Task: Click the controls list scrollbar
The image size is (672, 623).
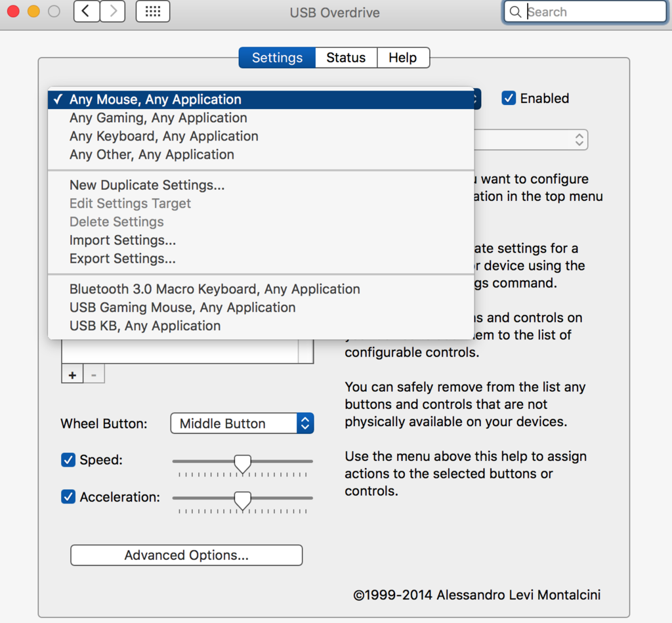Action: coord(306,351)
